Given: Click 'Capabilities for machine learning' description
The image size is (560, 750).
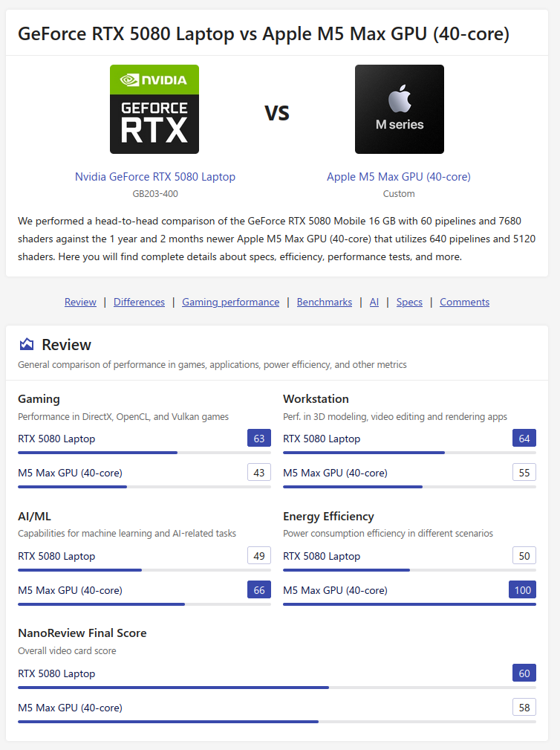Looking at the screenshot, I should click(126, 533).
